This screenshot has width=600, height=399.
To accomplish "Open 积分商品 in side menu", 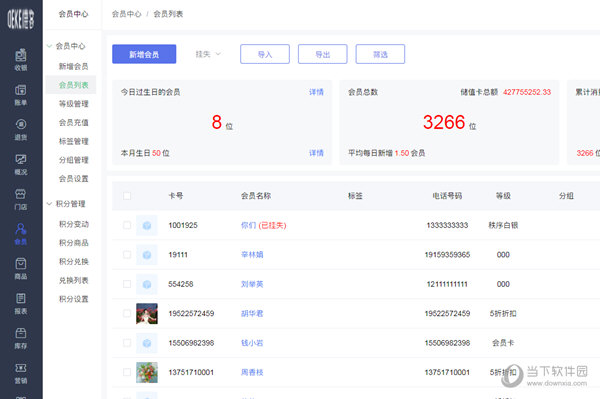I will point(73,243).
